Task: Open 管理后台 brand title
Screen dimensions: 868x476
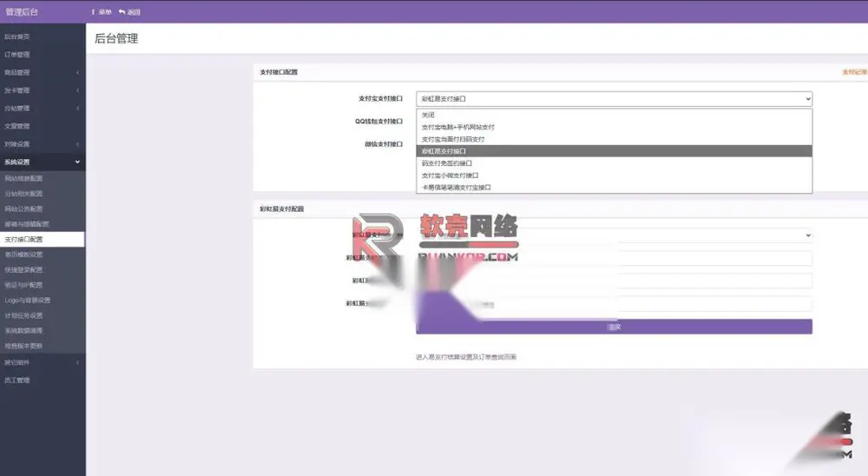Action: coord(22,11)
